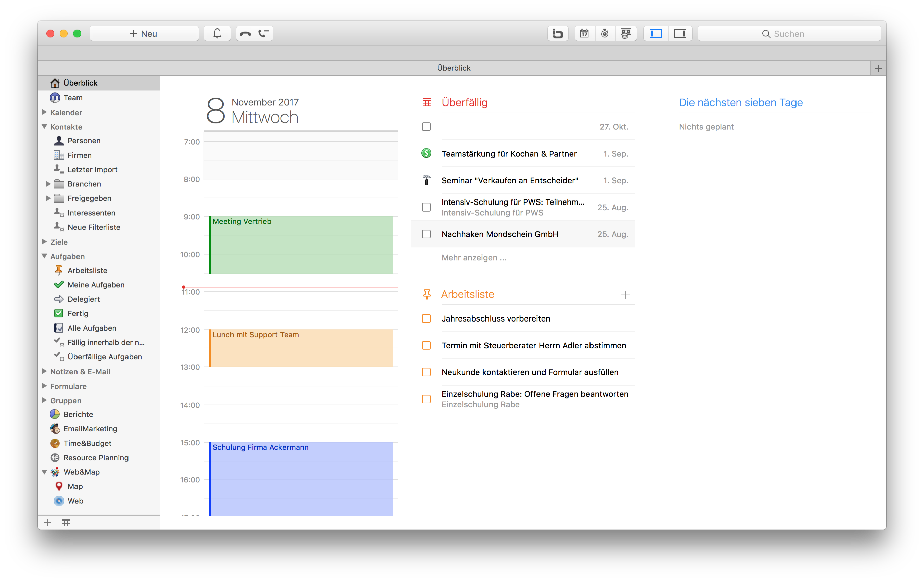924x582 pixels.
Task: Click the Delegiert arrow icon
Action: pos(59,299)
